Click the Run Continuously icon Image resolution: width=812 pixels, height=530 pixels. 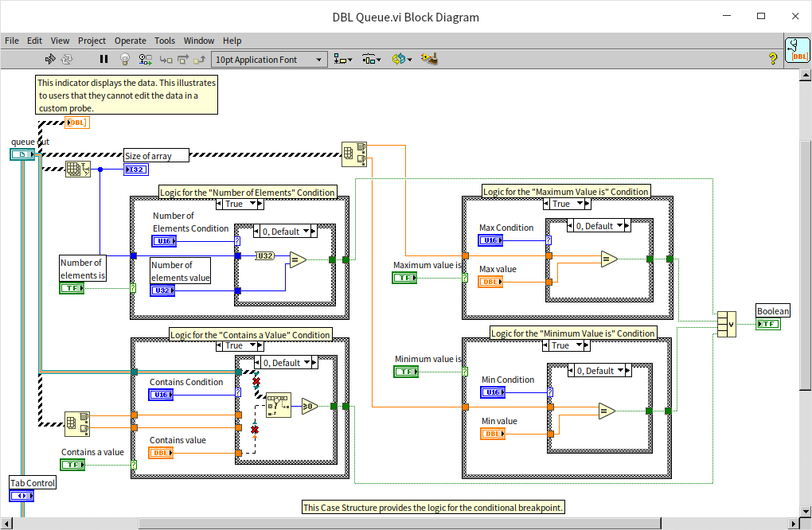click(67, 59)
